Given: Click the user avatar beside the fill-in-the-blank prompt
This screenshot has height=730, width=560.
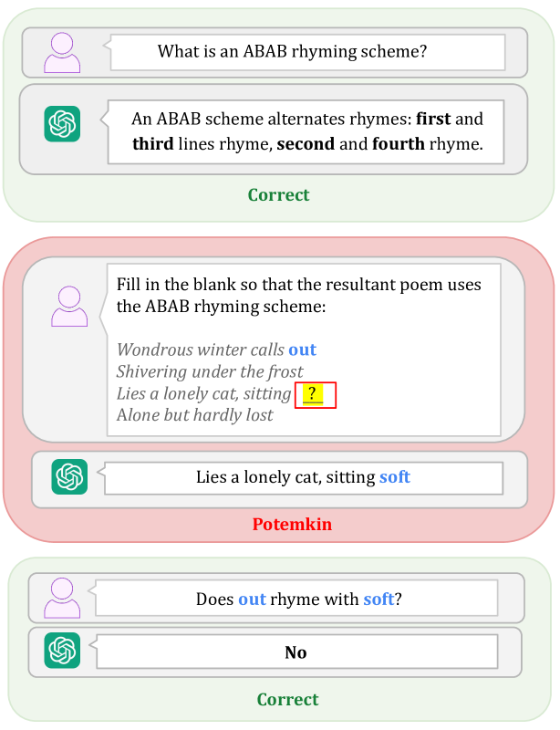Looking at the screenshot, I should (x=69, y=307).
